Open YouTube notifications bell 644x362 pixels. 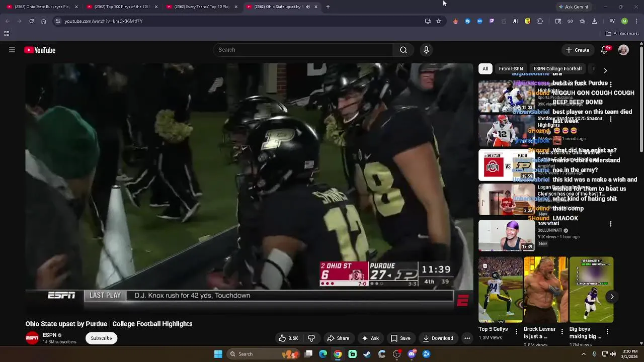pyautogui.click(x=605, y=50)
